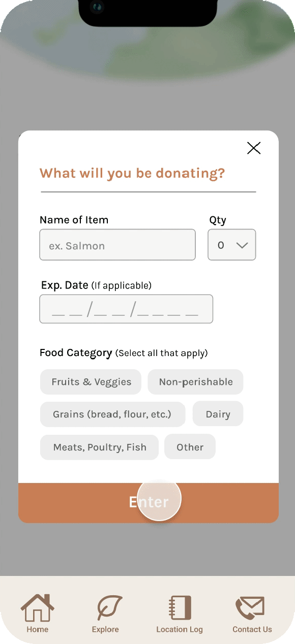
Task: Open the Location Log notebook icon
Action: (180, 608)
